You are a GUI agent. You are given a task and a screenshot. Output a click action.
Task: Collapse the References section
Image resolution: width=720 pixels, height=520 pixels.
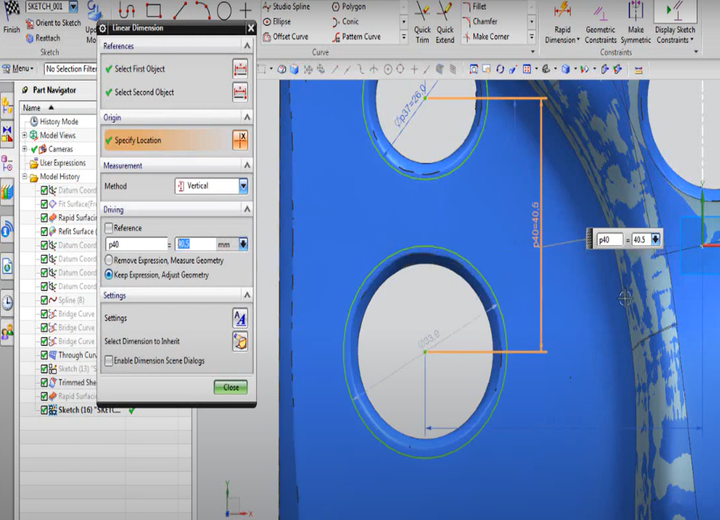coord(247,46)
